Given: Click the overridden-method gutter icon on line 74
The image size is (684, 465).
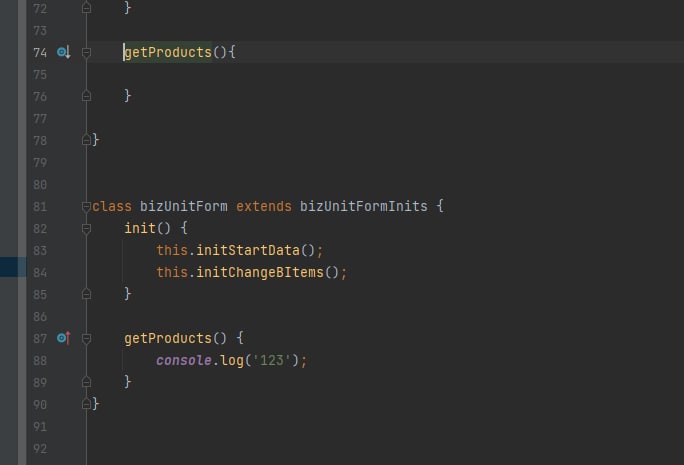Looking at the screenshot, I should tap(64, 52).
